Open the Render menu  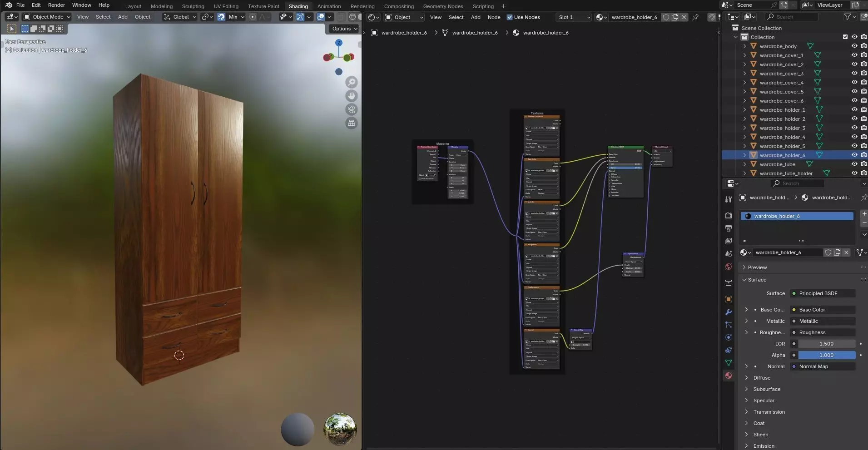pos(57,5)
